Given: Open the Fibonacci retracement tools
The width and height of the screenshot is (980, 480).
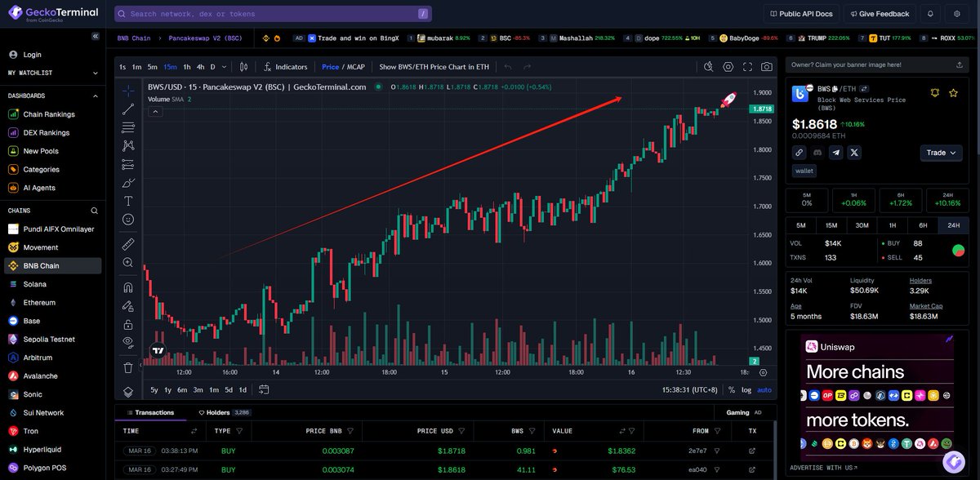Looking at the screenshot, I should click(x=128, y=127).
